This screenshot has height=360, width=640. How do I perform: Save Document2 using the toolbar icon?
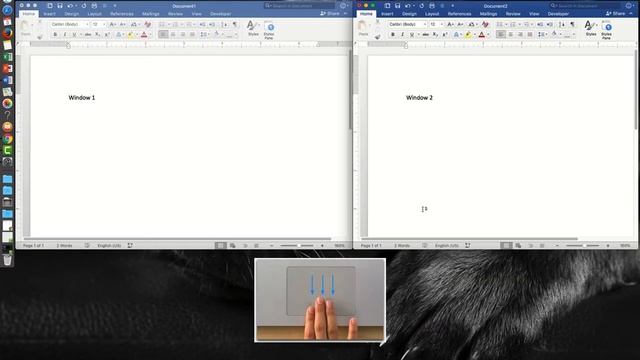pos(398,6)
